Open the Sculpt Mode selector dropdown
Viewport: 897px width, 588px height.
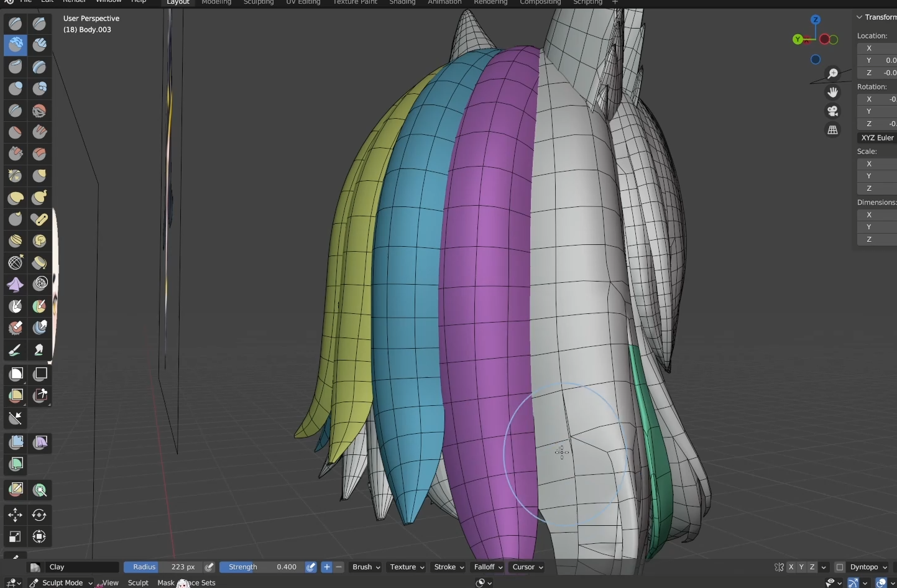click(61, 582)
